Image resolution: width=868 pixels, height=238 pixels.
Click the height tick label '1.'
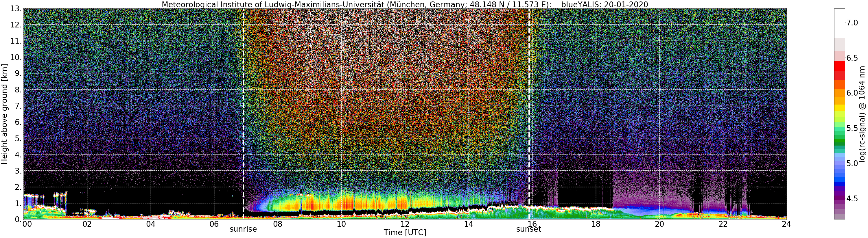pyautogui.click(x=18, y=203)
